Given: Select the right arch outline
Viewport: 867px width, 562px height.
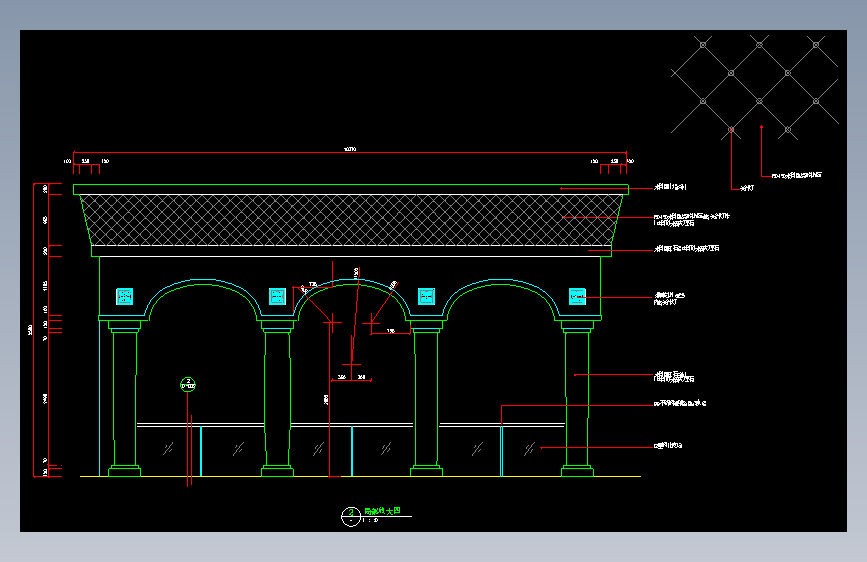Looking at the screenshot, I should pyautogui.click(x=500, y=299).
